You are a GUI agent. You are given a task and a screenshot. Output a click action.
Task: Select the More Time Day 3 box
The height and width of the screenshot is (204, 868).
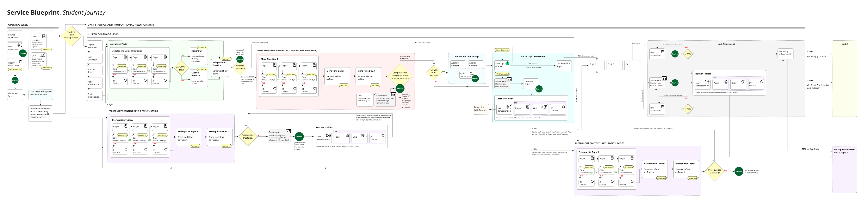[x=368, y=76]
